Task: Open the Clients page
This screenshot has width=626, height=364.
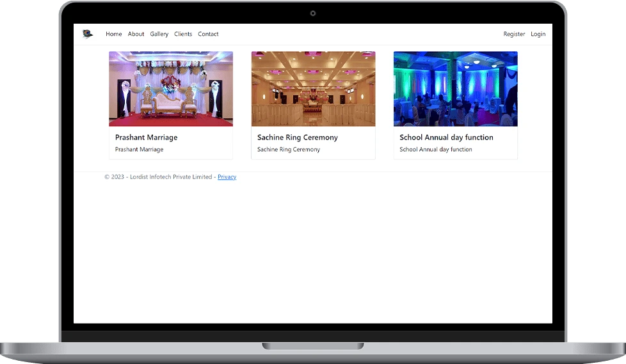Action: pos(183,34)
